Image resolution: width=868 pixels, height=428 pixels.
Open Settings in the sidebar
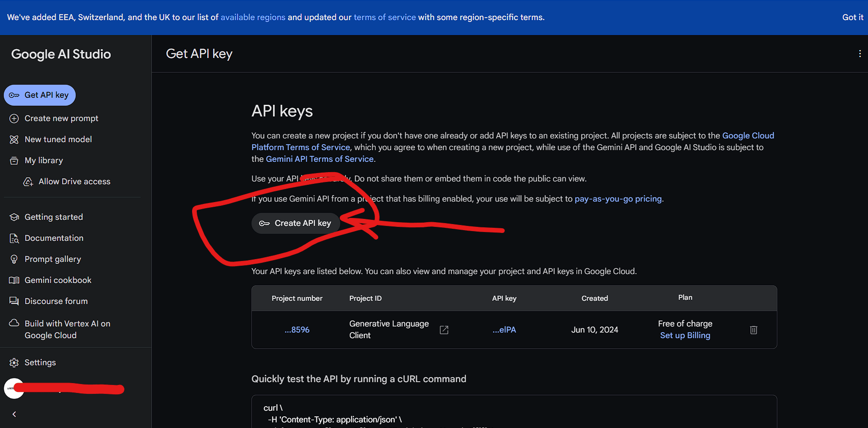(x=40, y=363)
